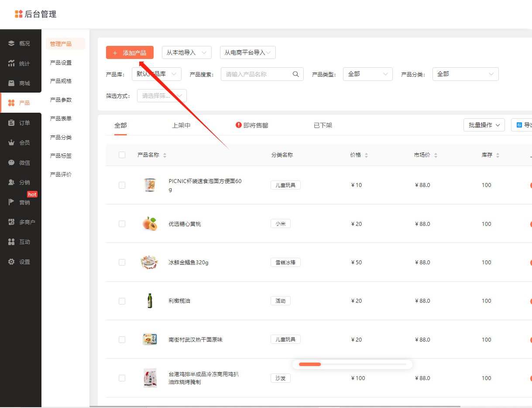Open the 产品类型 dropdown
The image size is (532, 408).
click(368, 74)
